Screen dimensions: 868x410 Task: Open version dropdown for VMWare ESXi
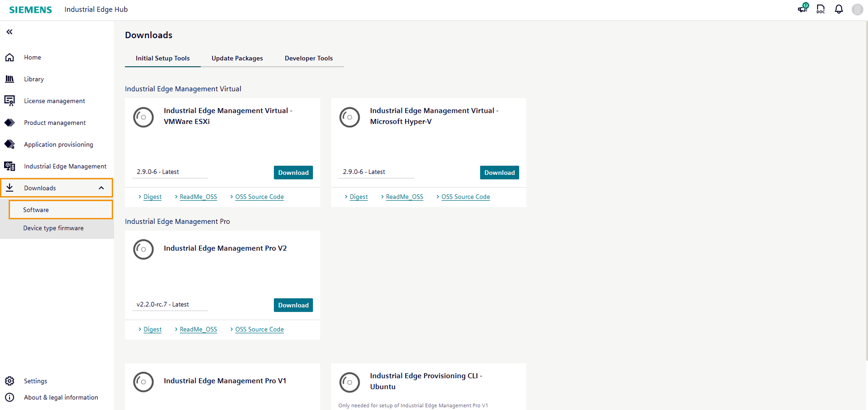(170, 172)
